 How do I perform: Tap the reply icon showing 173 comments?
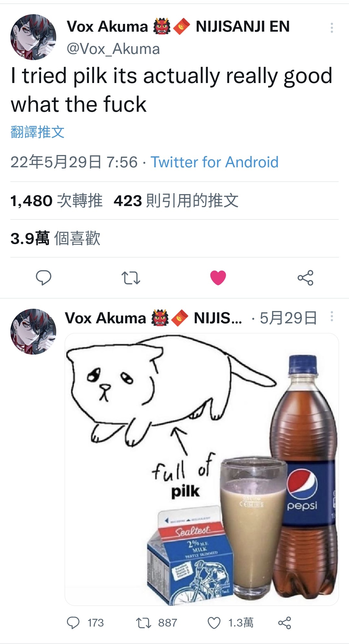coord(73,623)
